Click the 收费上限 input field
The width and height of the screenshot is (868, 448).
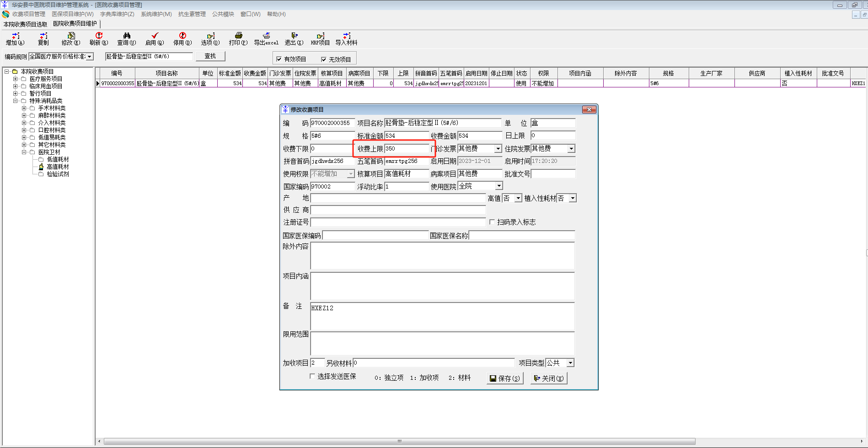click(407, 149)
